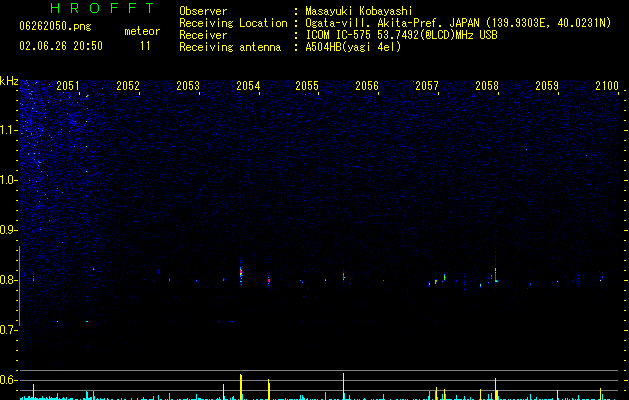Click the Observer label
Image resolution: width=629 pixels, height=400 pixels.
tap(203, 11)
